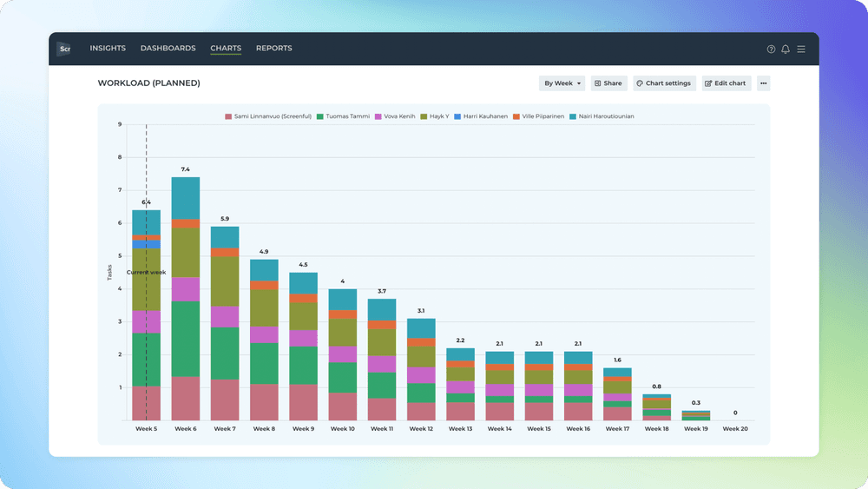Open the help question mark icon

(771, 50)
